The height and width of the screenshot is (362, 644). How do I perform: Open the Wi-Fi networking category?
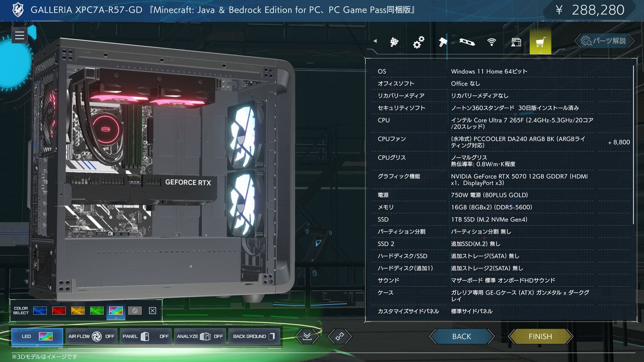click(x=492, y=42)
